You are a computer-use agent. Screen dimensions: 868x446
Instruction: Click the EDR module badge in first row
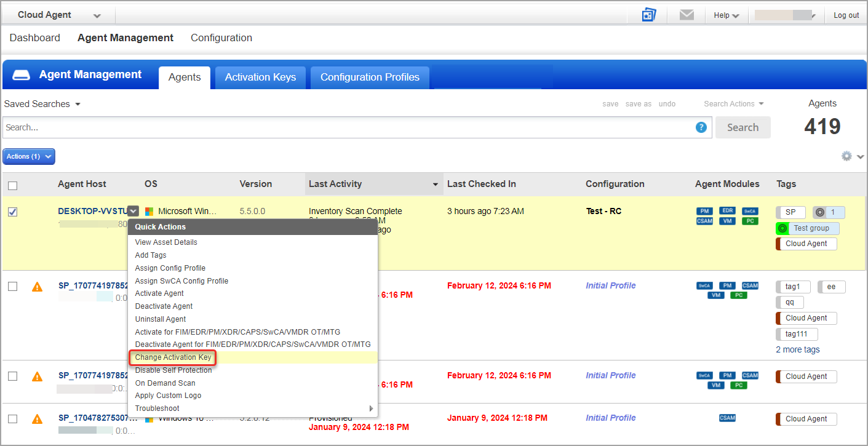727,211
